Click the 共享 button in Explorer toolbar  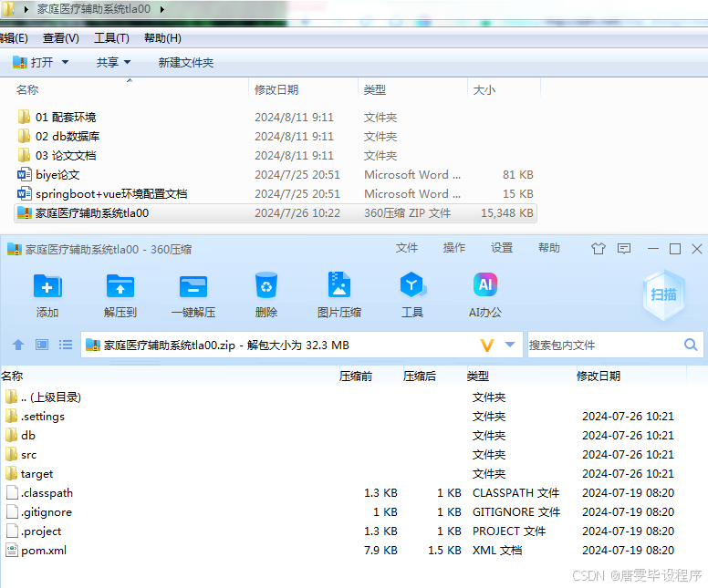coord(108,62)
